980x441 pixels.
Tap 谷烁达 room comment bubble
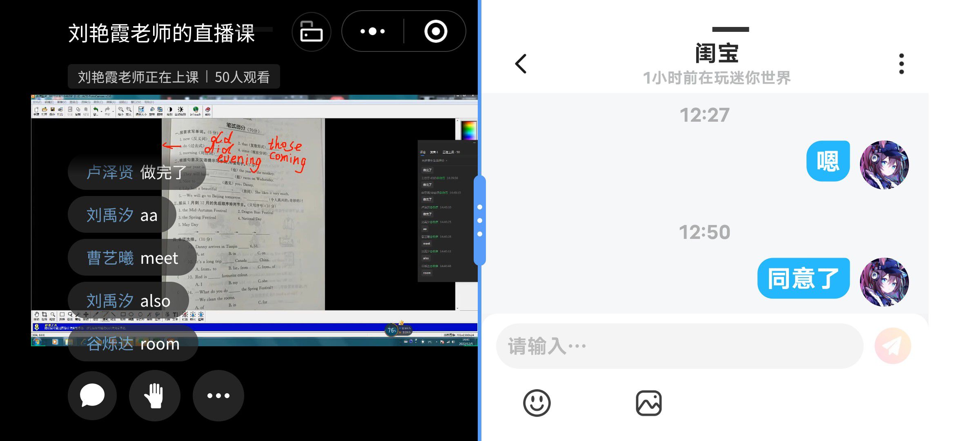(133, 344)
